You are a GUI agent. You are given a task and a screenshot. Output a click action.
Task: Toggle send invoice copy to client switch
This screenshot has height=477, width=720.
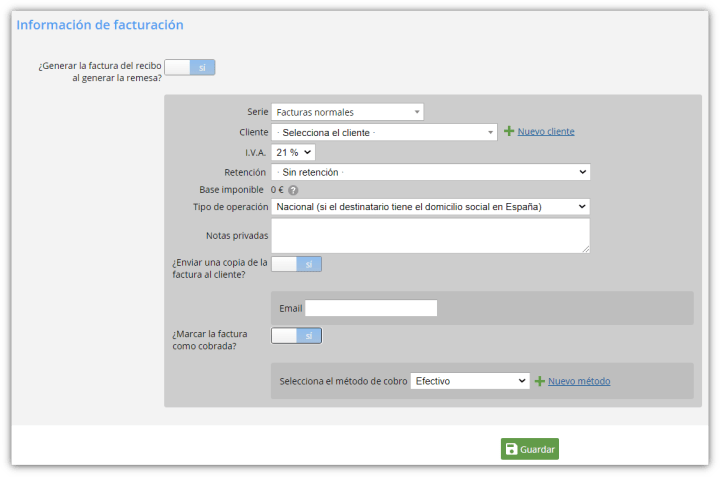click(297, 264)
